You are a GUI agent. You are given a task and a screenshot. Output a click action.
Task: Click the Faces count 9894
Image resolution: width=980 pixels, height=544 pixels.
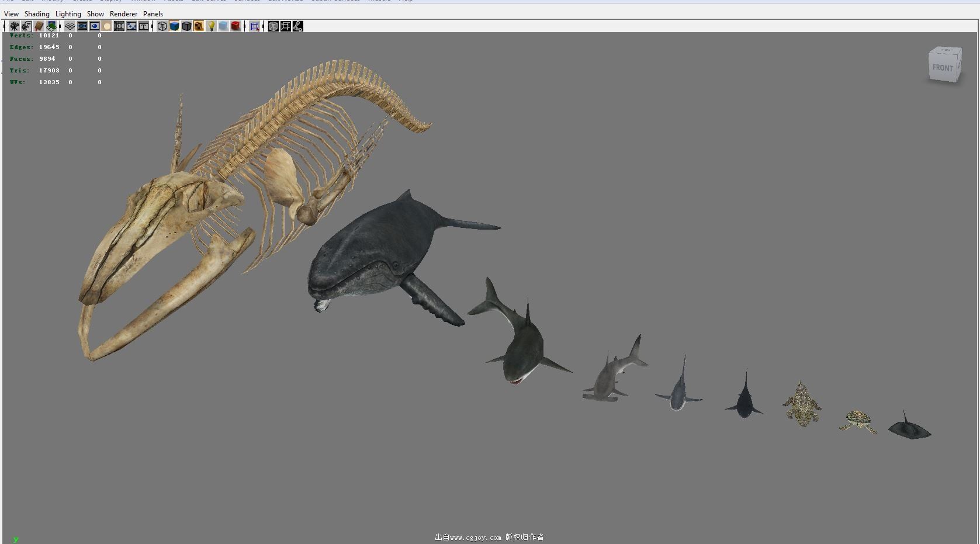[47, 59]
